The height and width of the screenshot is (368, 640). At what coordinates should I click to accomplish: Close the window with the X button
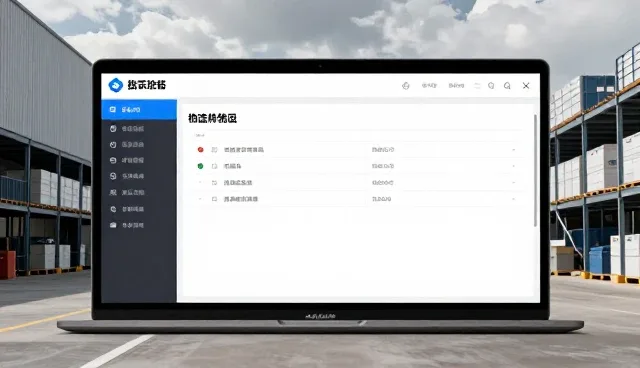[x=526, y=86]
